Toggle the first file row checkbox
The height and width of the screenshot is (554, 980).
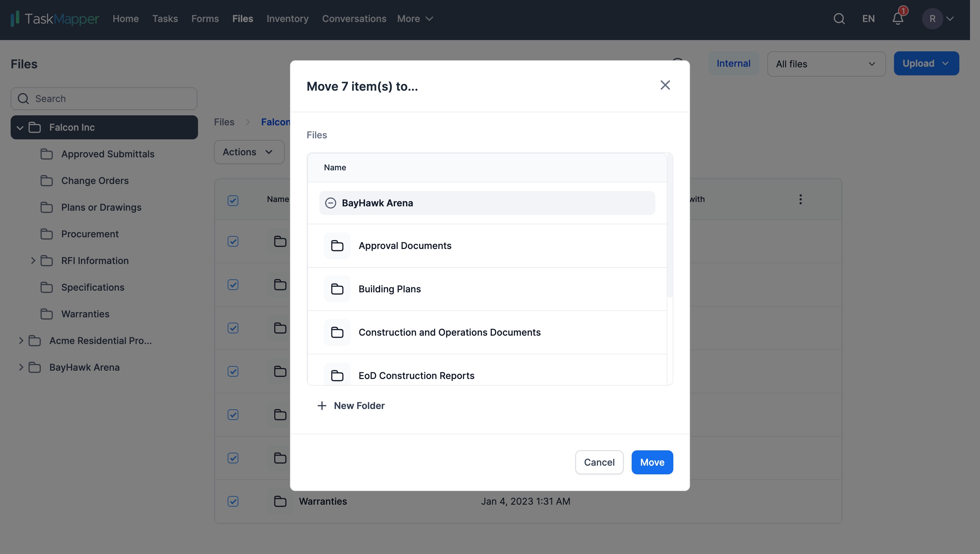coord(233,241)
